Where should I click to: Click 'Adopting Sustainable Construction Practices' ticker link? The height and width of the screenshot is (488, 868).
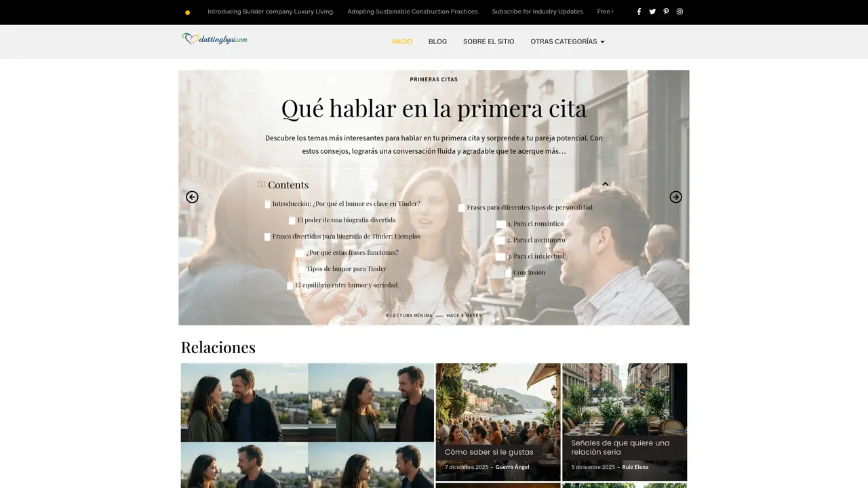click(x=413, y=12)
